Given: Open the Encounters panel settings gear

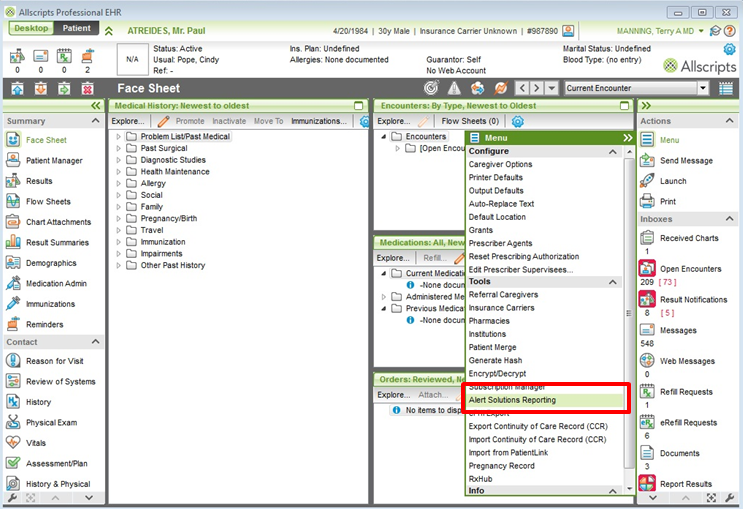Looking at the screenshot, I should 517,121.
